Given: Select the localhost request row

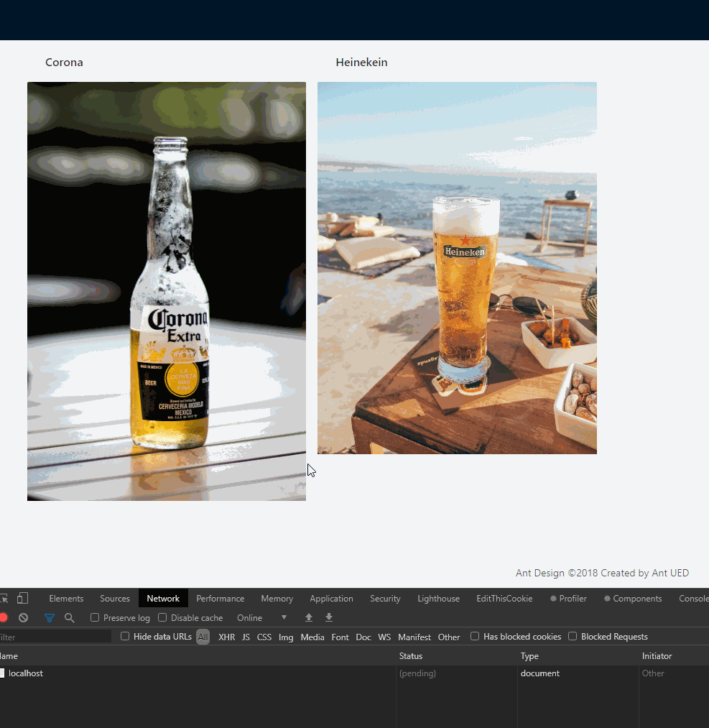Looking at the screenshot, I should (x=355, y=673).
